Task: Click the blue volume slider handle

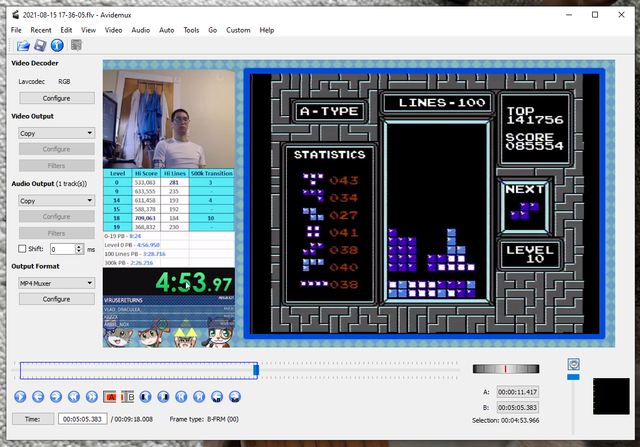Action: (573, 377)
